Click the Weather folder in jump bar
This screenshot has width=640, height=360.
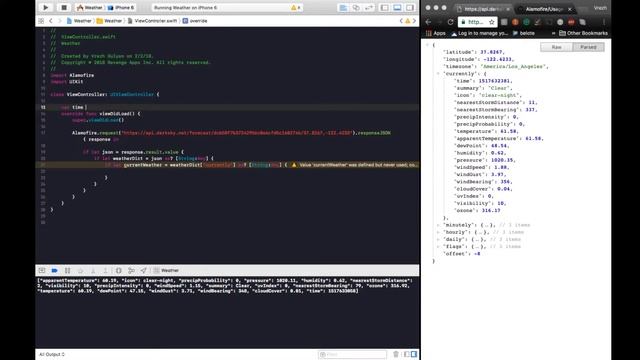pos(109,20)
